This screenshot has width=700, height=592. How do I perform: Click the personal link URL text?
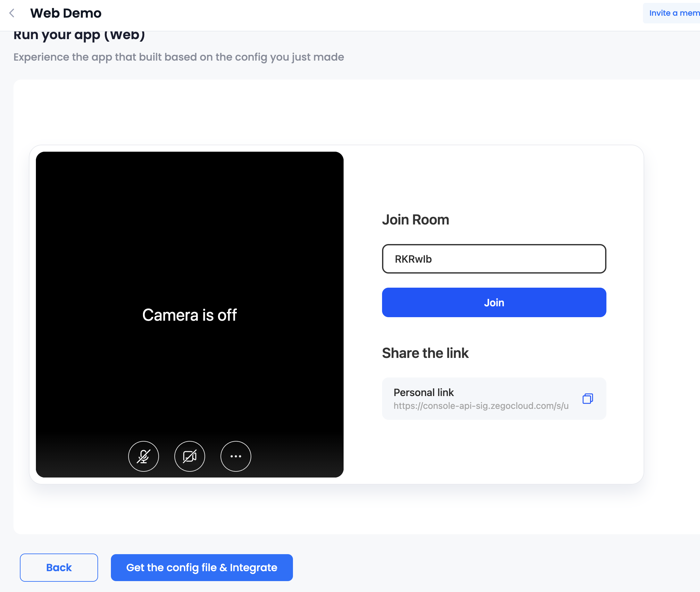pyautogui.click(x=481, y=406)
